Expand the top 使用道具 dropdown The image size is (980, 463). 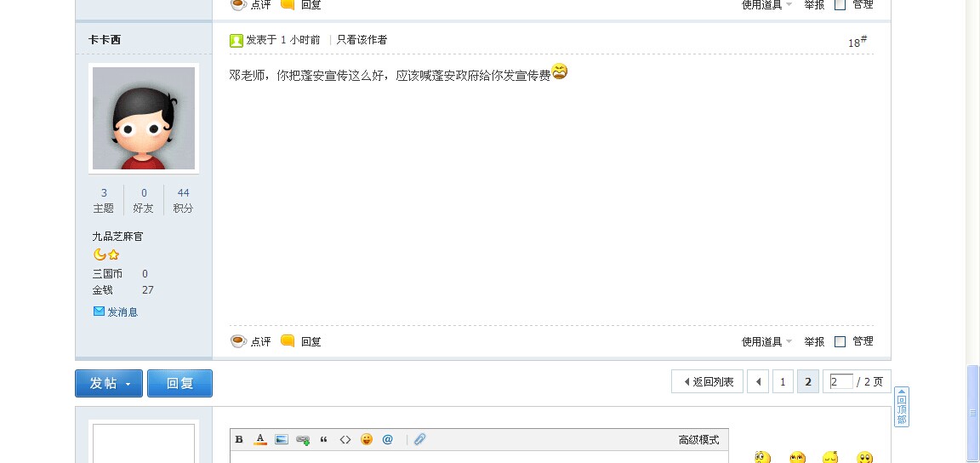[766, 4]
